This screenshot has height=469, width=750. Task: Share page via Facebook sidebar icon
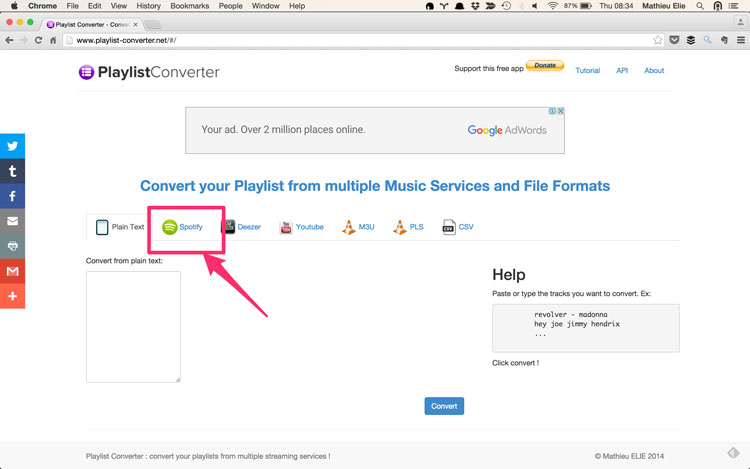(x=12, y=196)
